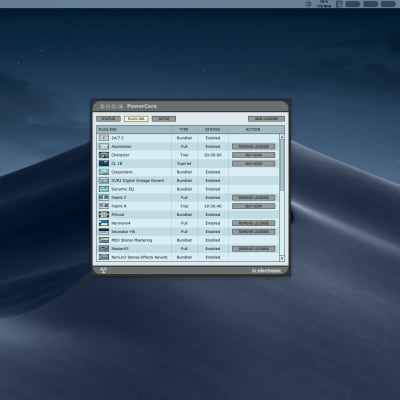Click the ClassicVerb plug-in icon
Viewport: 400px width, 400px height.
point(104,172)
